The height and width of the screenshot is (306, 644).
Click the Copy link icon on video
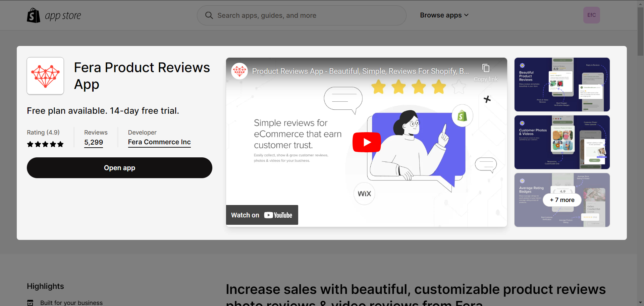pos(486,68)
